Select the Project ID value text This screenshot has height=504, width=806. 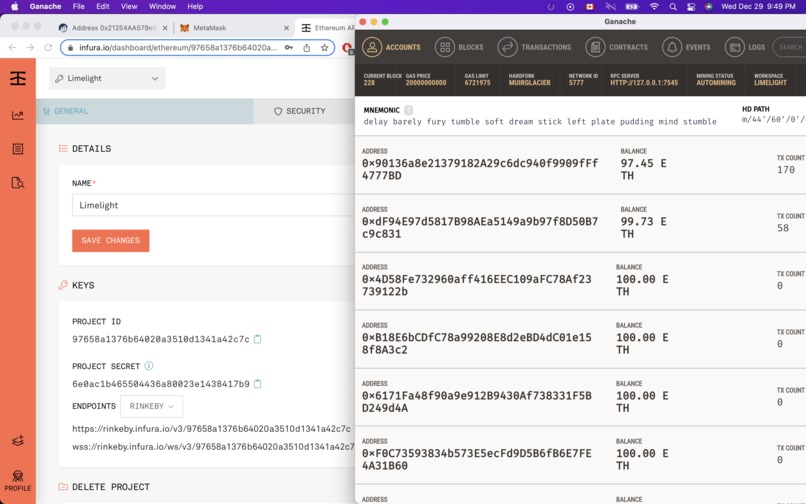point(160,339)
